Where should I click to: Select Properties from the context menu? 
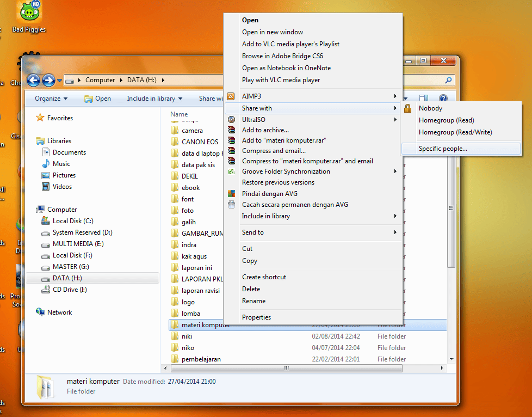256,317
